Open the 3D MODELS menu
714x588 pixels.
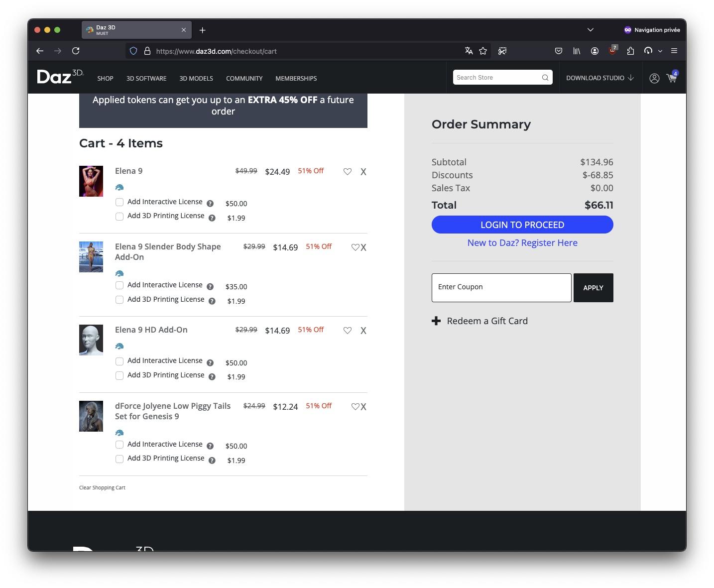coord(196,79)
